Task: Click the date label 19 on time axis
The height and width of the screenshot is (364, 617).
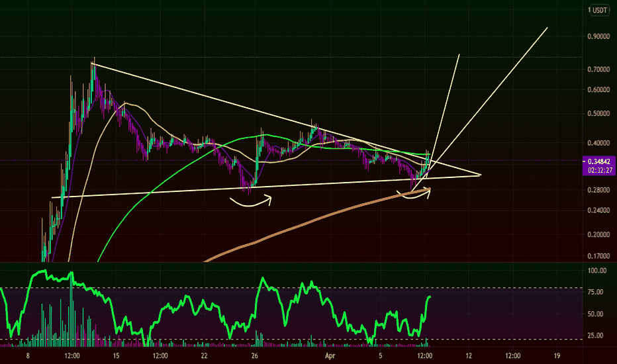Action: (557, 356)
